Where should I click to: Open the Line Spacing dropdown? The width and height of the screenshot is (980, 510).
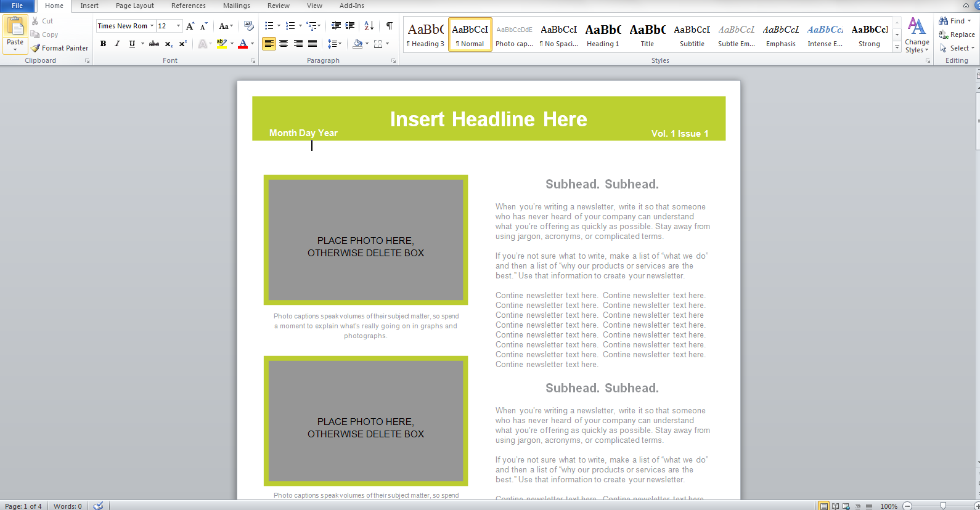pyautogui.click(x=335, y=44)
